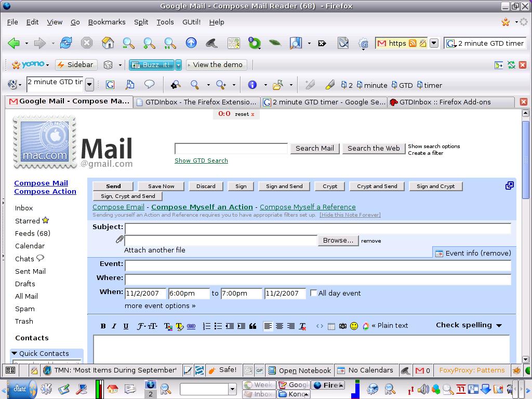Choose text highlight color
This screenshot has width=532, height=399.
[179, 326]
